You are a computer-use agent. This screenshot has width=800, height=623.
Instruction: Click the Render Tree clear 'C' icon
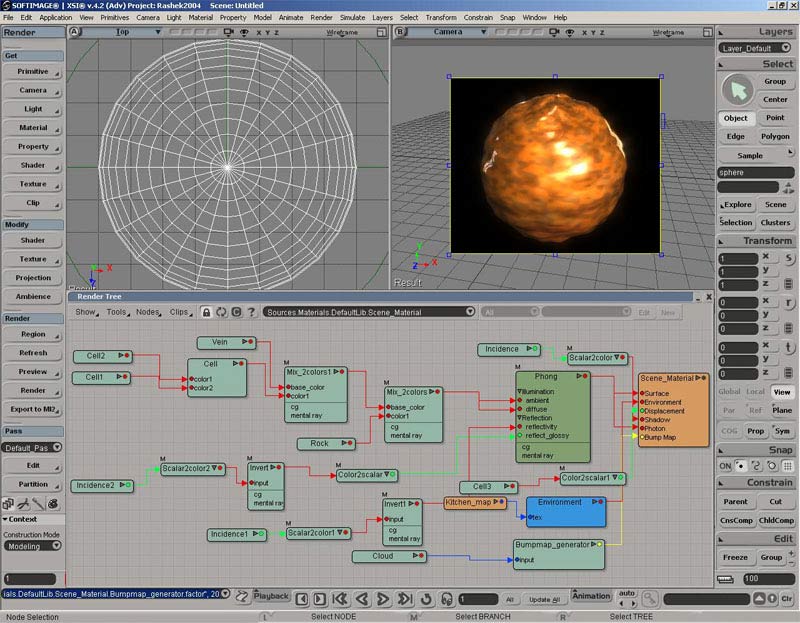point(236,312)
